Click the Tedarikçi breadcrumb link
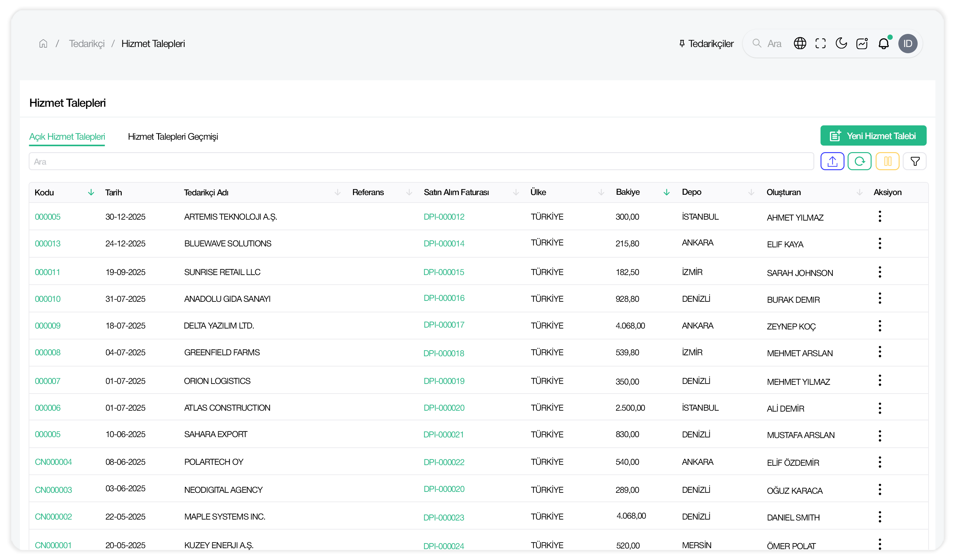 [87, 44]
